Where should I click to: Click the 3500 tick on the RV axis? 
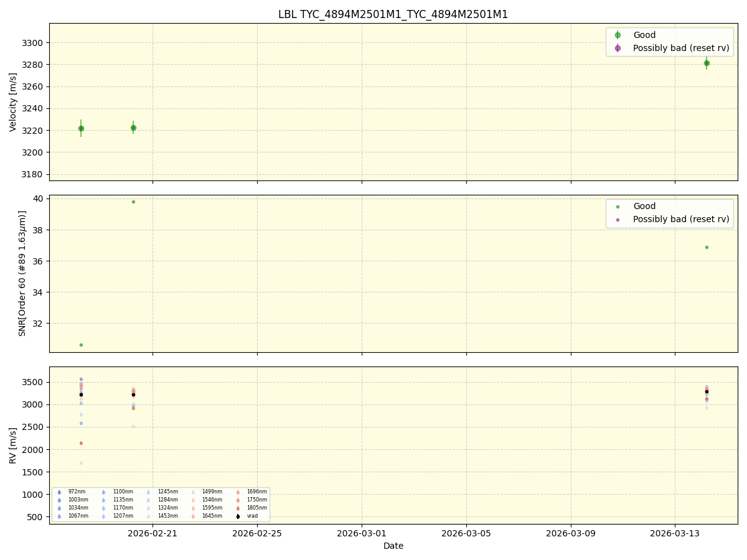point(34,382)
